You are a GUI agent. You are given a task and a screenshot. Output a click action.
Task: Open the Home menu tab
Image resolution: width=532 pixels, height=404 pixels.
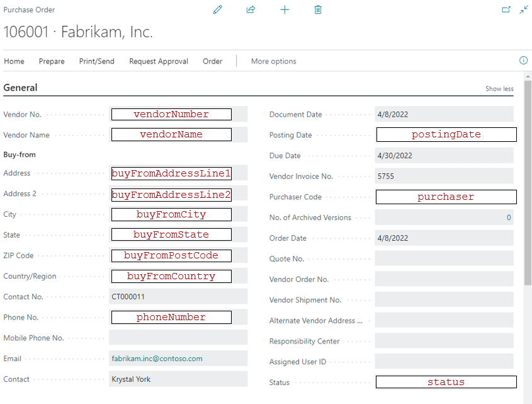click(x=14, y=61)
